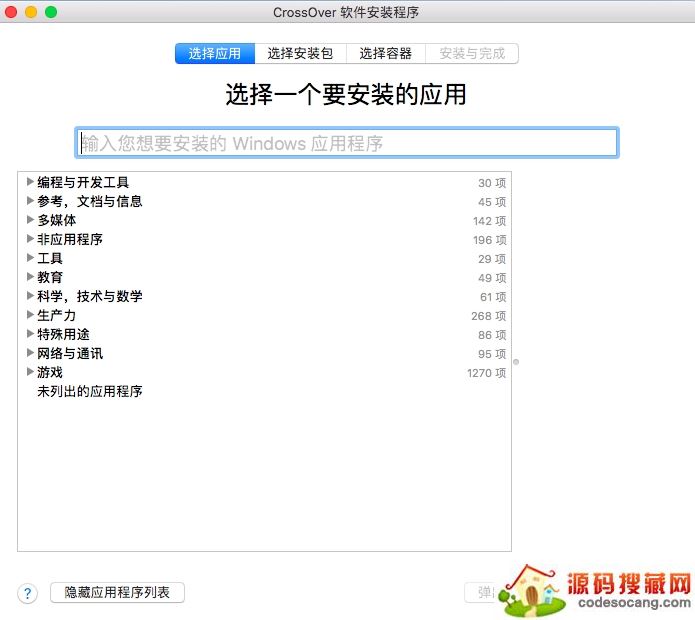Click 隐藏应用程序列表 button
The height and width of the screenshot is (620, 695).
pos(117,593)
